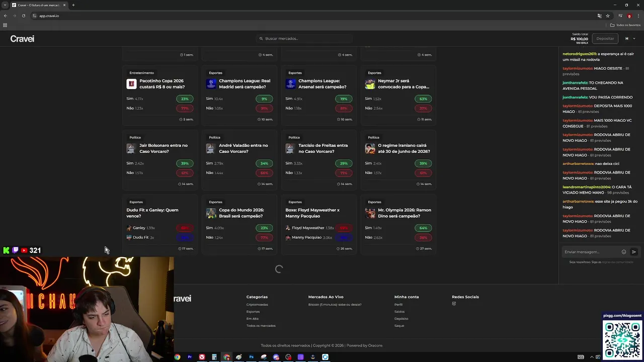Open the Calculator from the taskbar
The width and height of the screenshot is (644, 362).
tap(214, 357)
